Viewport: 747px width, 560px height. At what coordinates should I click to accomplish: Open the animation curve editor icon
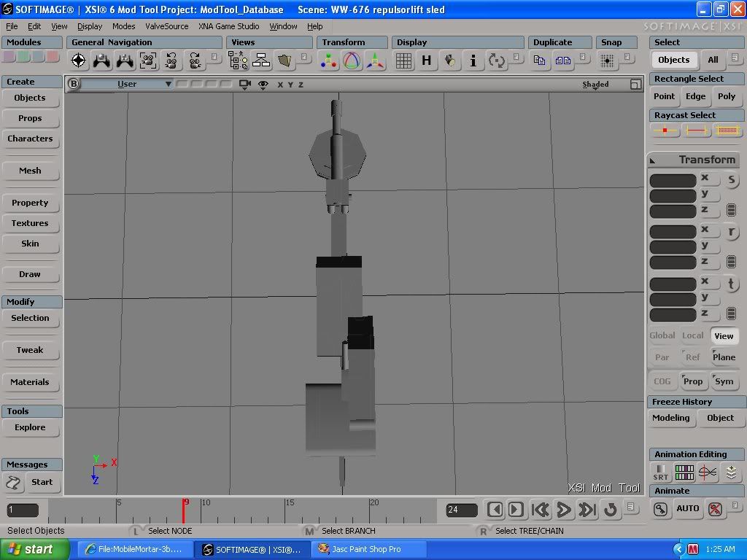[708, 472]
